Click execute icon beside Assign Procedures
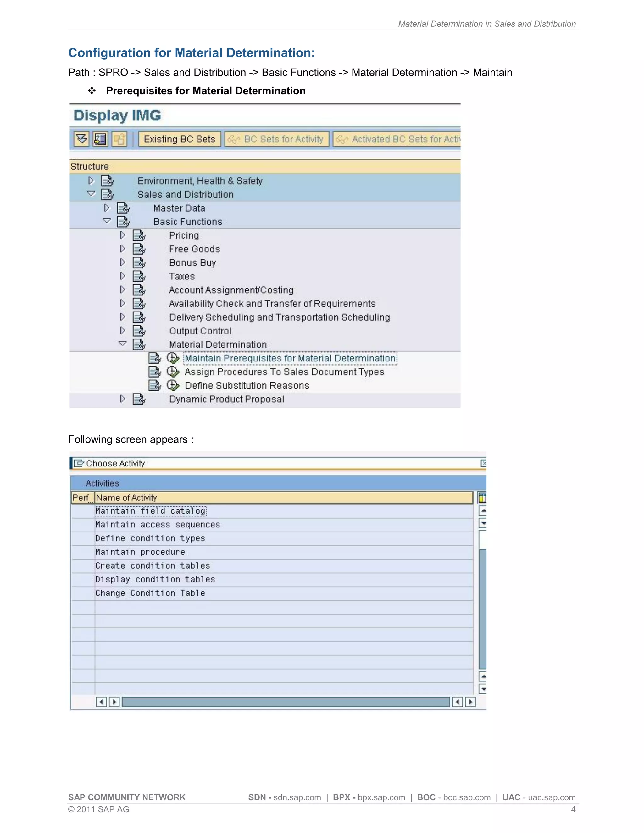The width and height of the screenshot is (644, 833). pyautogui.click(x=173, y=372)
